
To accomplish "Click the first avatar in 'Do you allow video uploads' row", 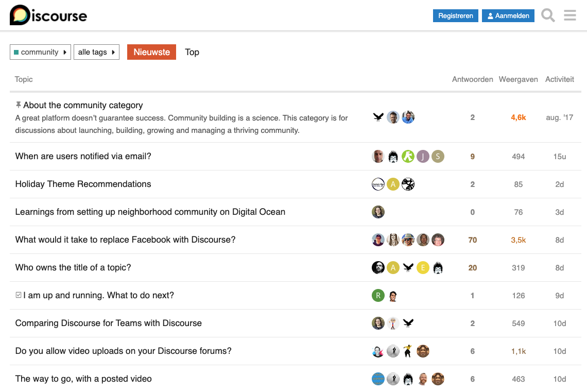I will tap(378, 351).
